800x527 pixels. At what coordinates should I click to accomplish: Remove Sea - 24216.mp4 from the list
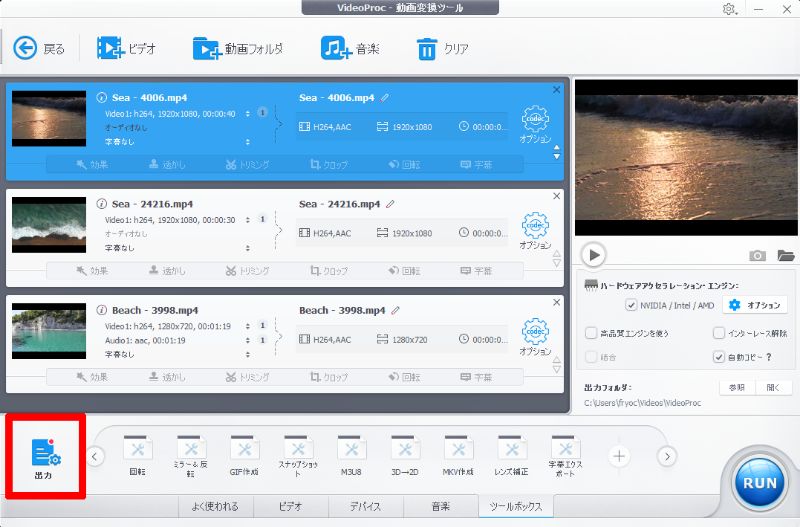[x=557, y=196]
